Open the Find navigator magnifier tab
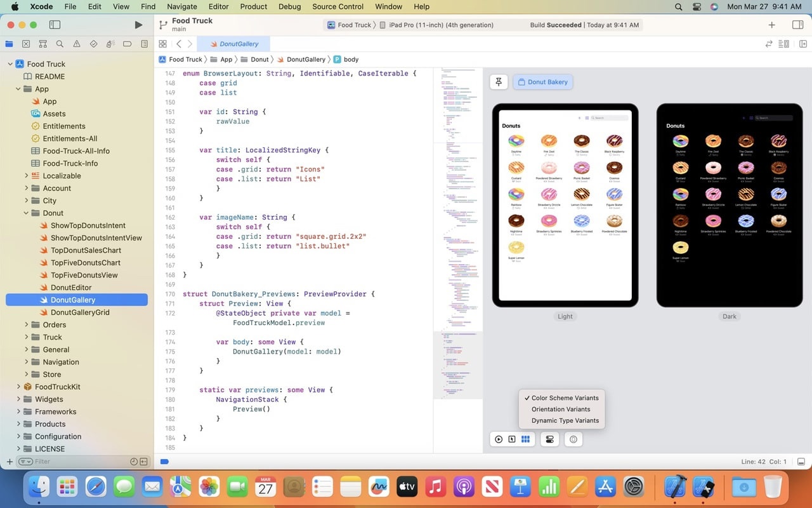Image resolution: width=812 pixels, height=508 pixels. pyautogui.click(x=60, y=44)
